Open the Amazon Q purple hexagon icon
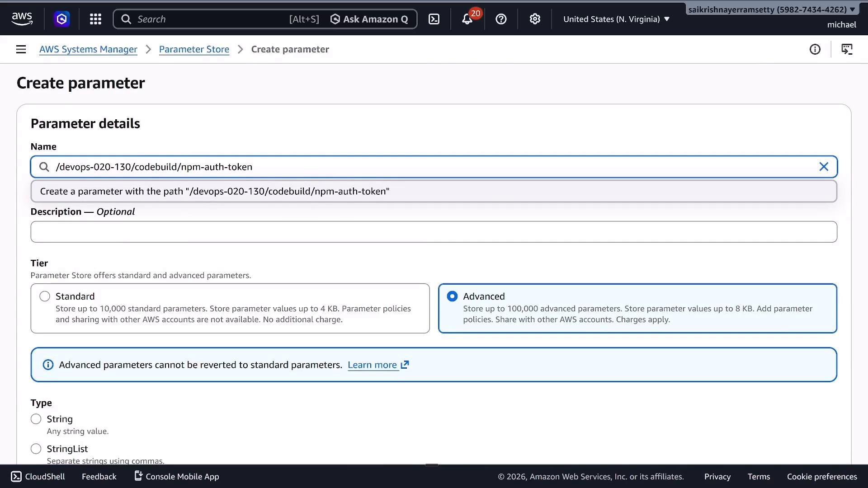 coord(61,19)
